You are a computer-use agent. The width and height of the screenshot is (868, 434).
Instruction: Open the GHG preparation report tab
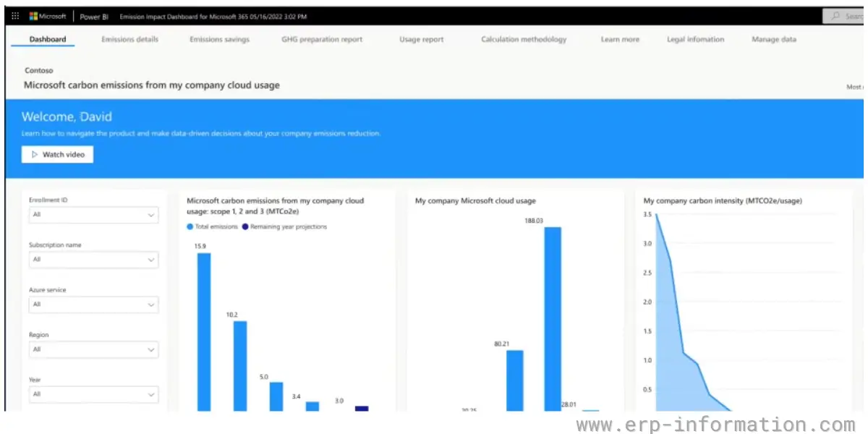point(322,39)
